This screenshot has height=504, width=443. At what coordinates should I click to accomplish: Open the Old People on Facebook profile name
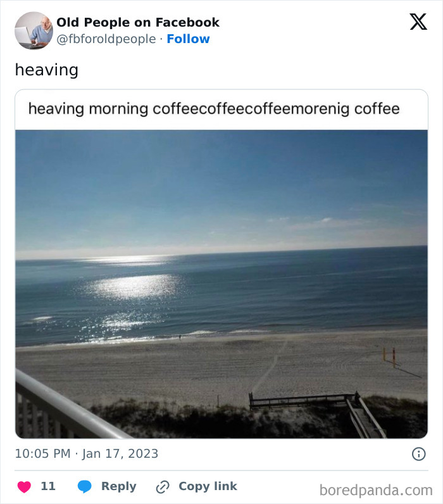(x=138, y=22)
